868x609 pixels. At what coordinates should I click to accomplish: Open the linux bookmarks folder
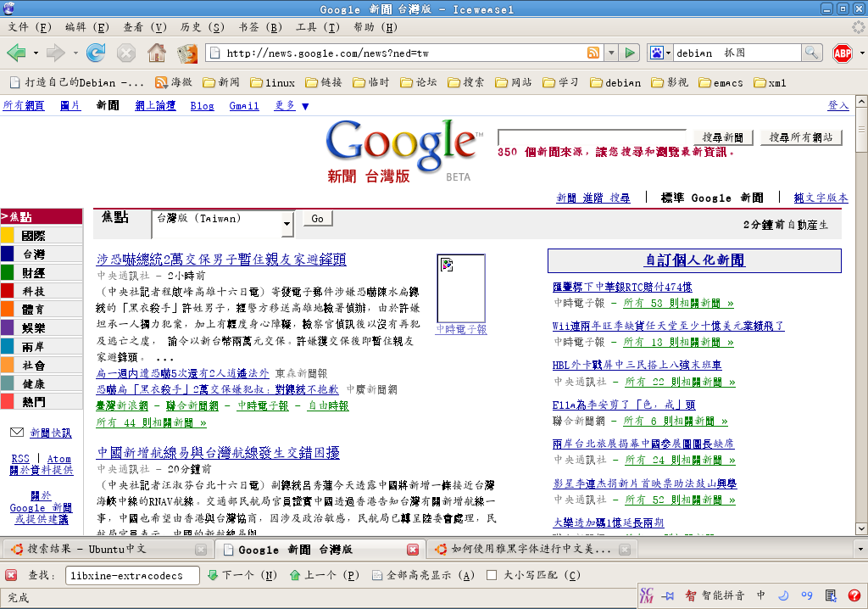272,82
